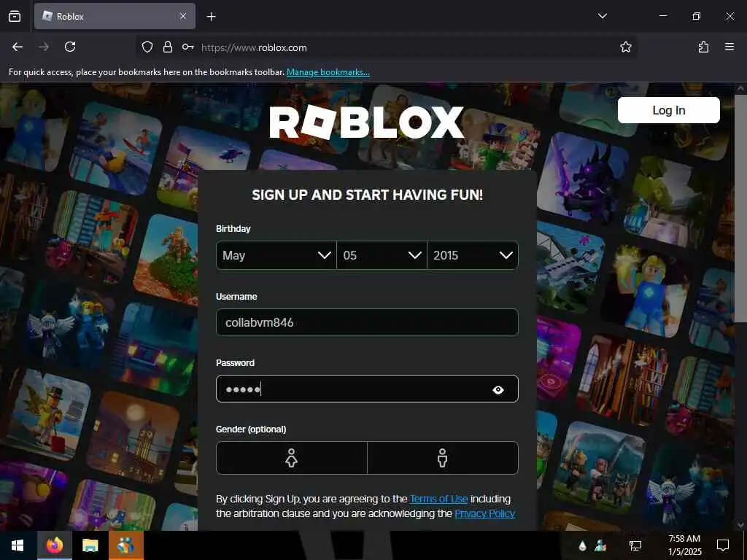Expand the list all tabs chevron
747x560 pixels.
(x=602, y=16)
